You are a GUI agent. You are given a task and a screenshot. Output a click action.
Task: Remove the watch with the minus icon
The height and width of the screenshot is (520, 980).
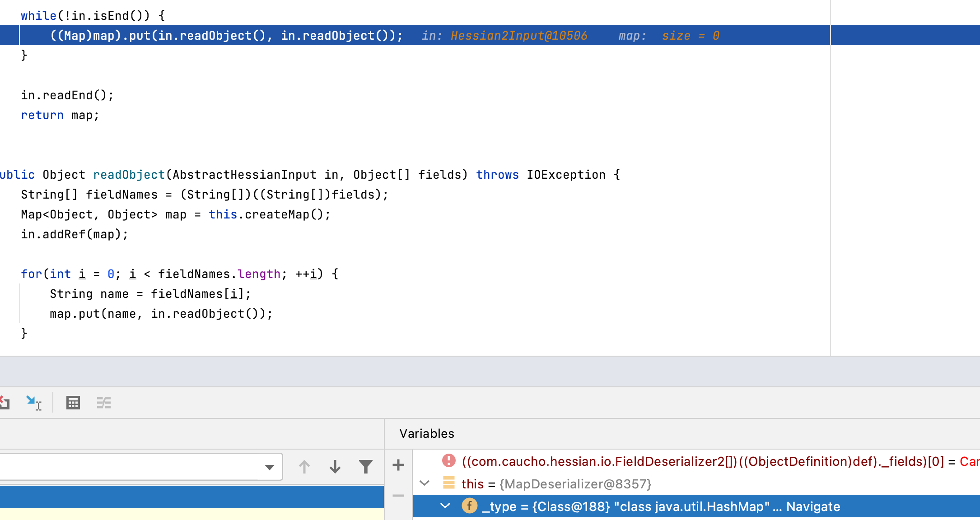pyautogui.click(x=398, y=496)
